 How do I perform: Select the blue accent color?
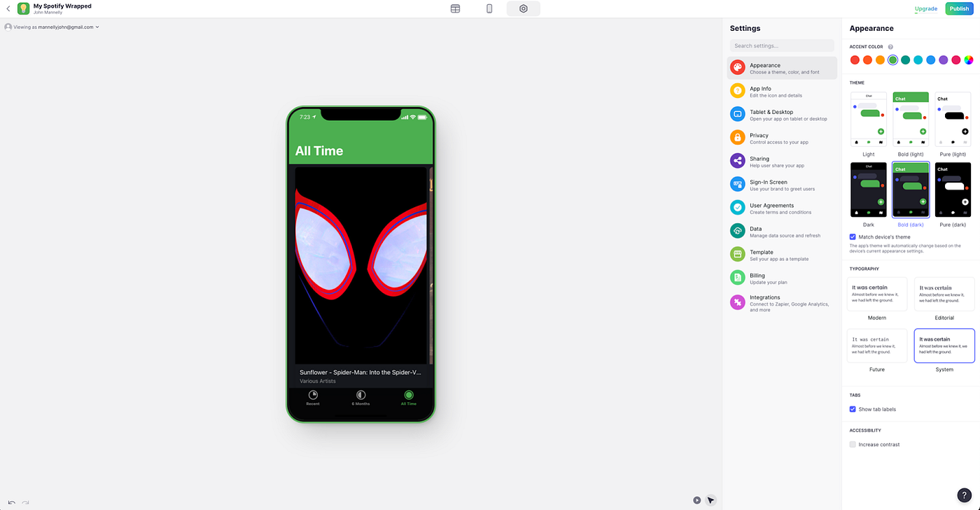click(930, 60)
